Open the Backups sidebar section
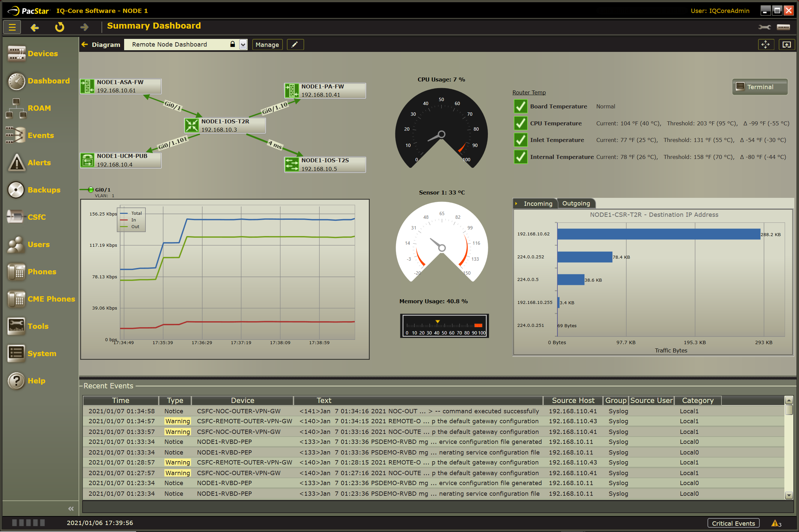Image resolution: width=799 pixels, height=532 pixels. [34, 190]
